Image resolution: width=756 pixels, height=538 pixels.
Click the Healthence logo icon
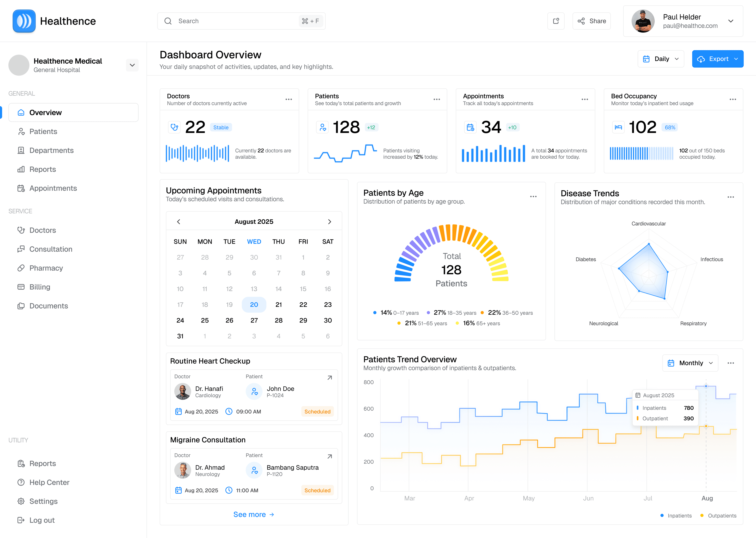(24, 21)
